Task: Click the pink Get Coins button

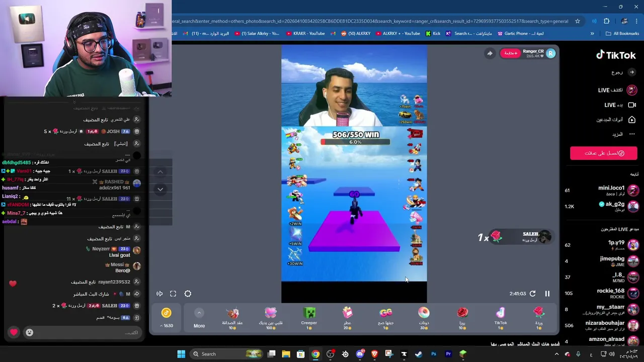Action: 603,153
